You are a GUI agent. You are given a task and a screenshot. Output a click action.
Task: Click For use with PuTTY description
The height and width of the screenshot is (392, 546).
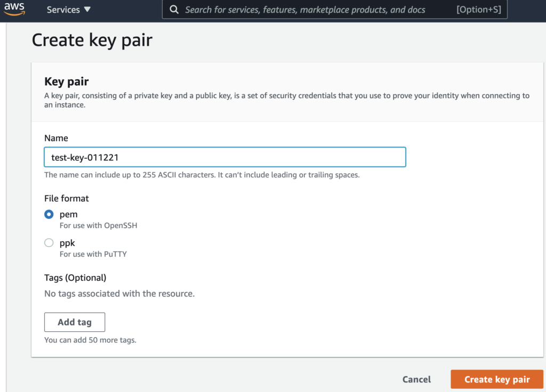click(x=93, y=254)
